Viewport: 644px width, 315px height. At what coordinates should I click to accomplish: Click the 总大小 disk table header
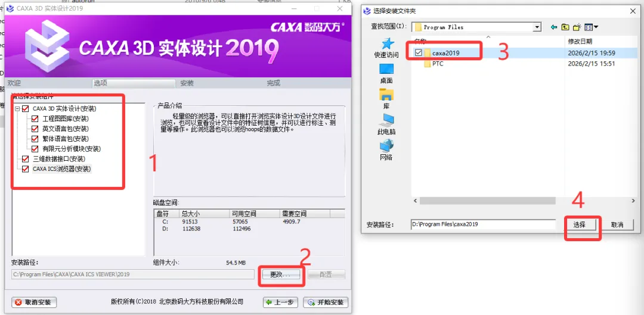[x=204, y=214]
